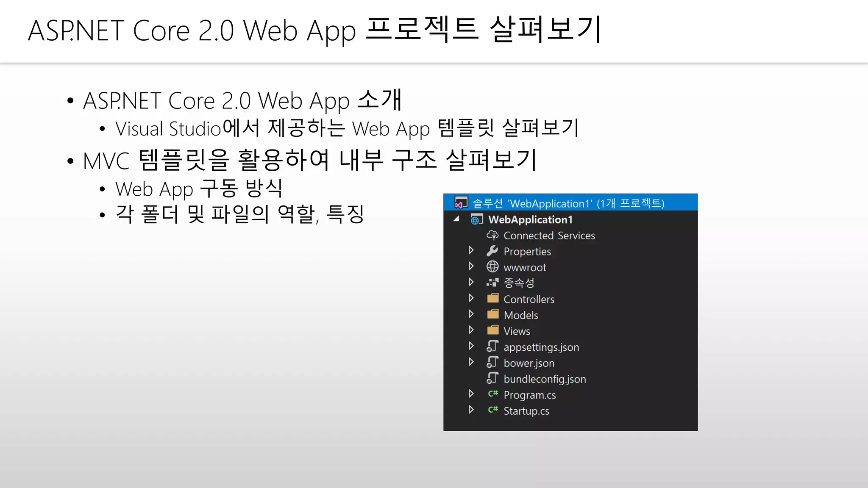
Task: Click the wwwroot globe icon
Action: point(492,266)
